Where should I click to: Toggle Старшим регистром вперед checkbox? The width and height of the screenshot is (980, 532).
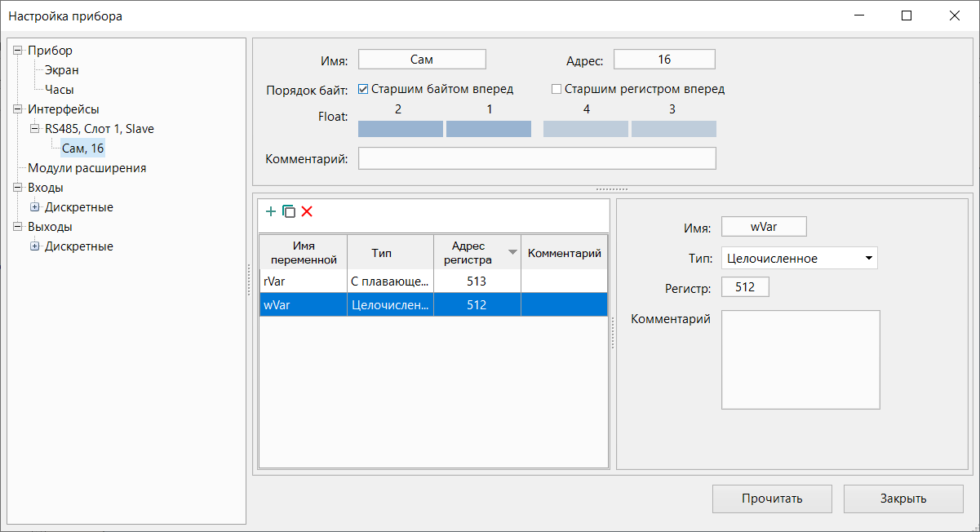click(x=557, y=89)
